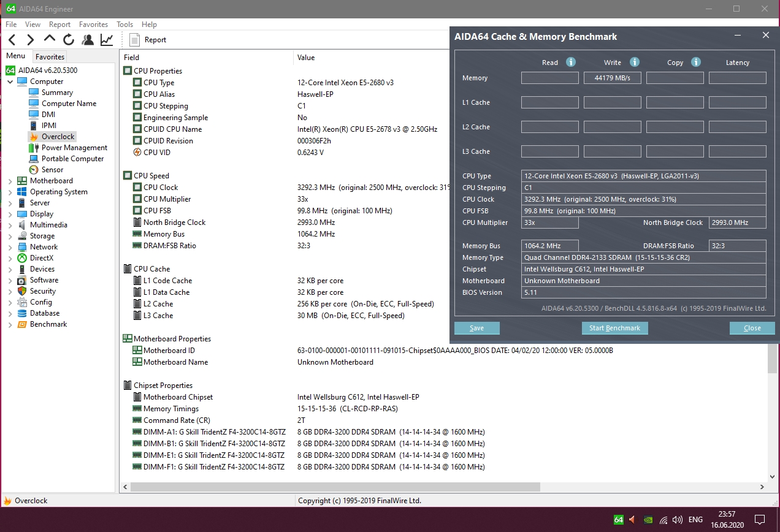Expand the Storage tree node

point(10,236)
